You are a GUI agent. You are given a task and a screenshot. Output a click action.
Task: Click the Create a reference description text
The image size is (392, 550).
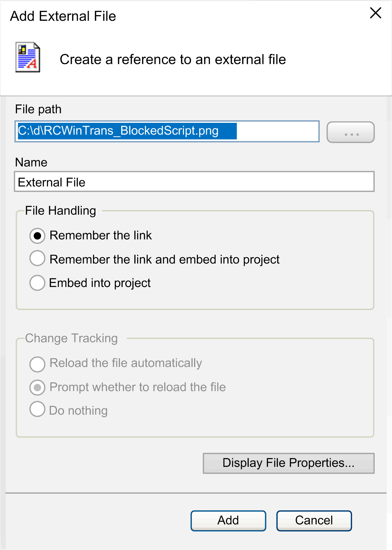173,59
